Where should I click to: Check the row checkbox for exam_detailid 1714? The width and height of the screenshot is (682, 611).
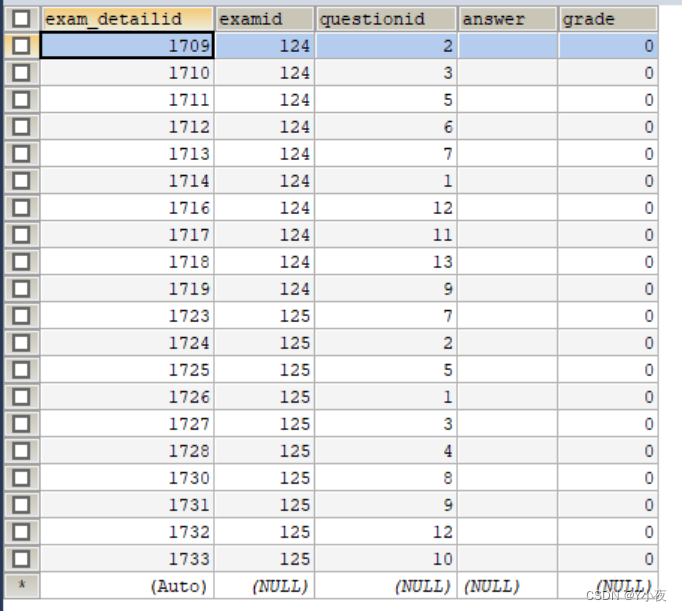pos(21,180)
